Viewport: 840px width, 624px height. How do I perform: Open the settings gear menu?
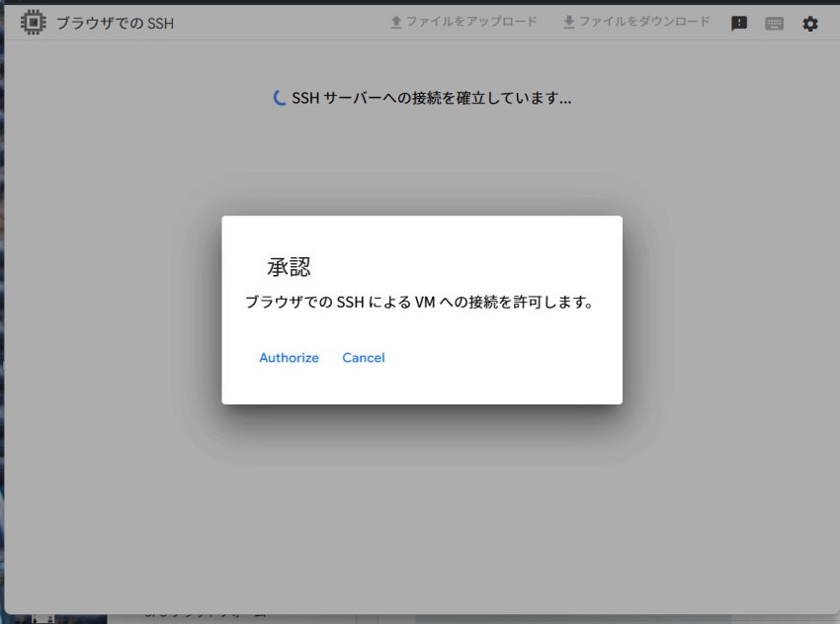(810, 24)
